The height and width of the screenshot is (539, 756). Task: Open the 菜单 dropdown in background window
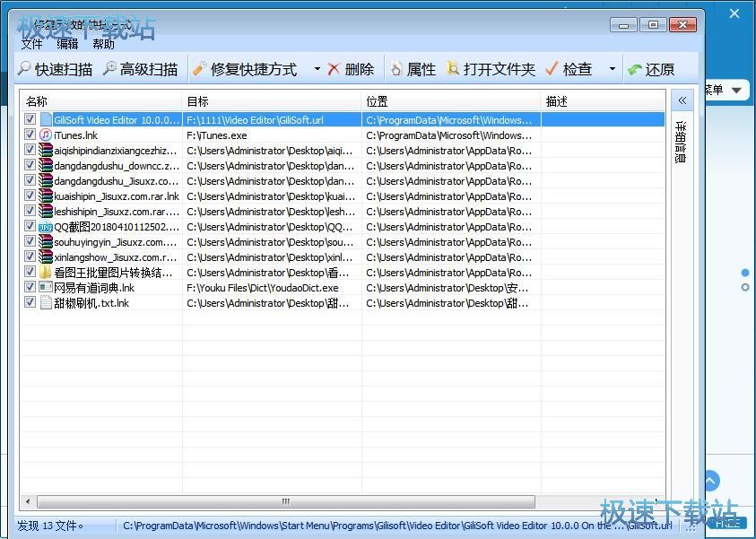pos(736,90)
